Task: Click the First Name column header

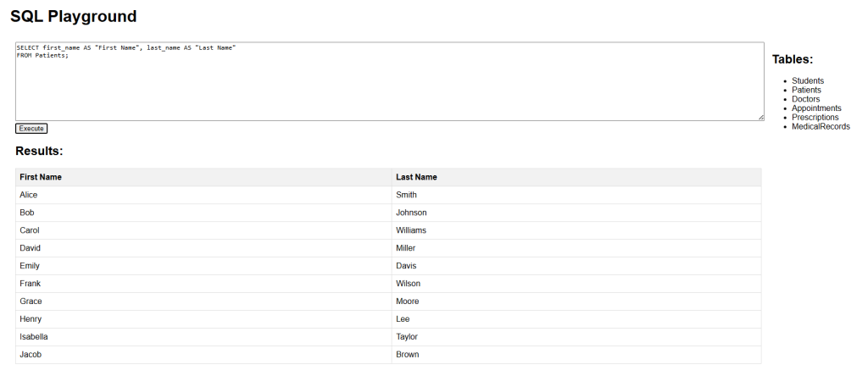Action: tap(203, 178)
